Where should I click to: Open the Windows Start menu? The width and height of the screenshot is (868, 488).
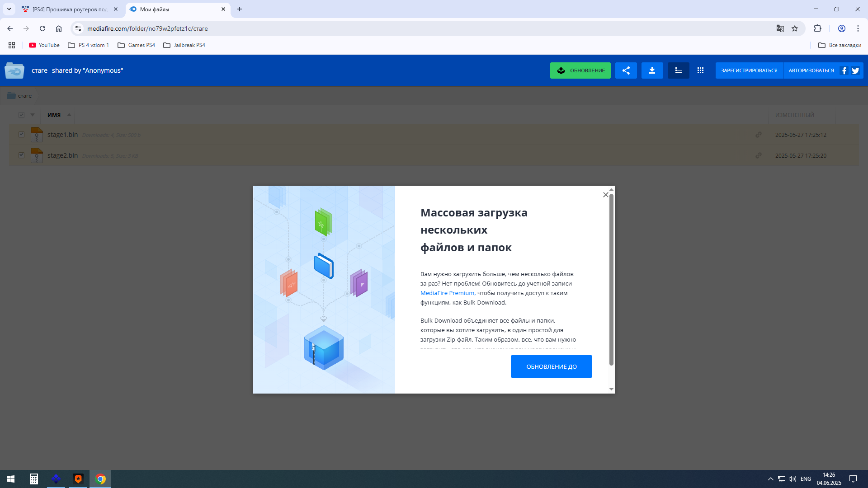[11, 479]
